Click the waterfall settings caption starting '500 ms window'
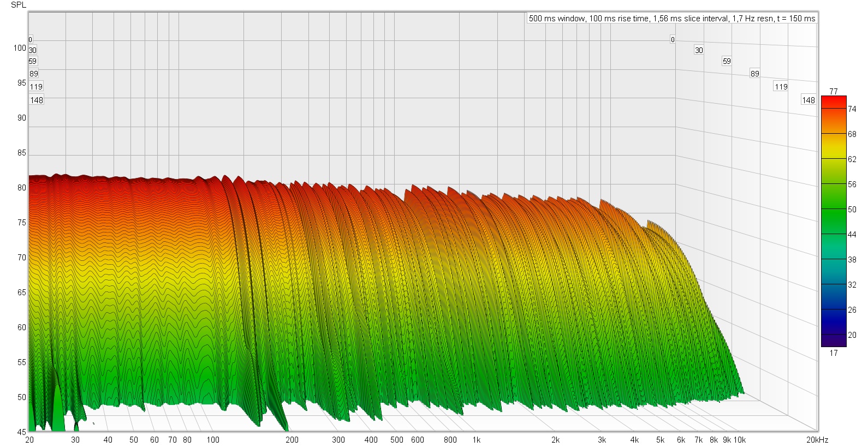The width and height of the screenshot is (868, 447). tap(672, 18)
